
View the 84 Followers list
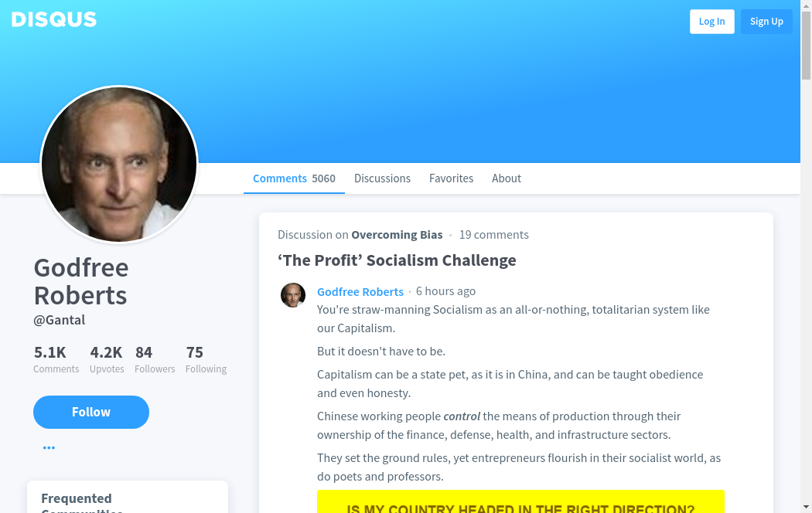coord(154,359)
